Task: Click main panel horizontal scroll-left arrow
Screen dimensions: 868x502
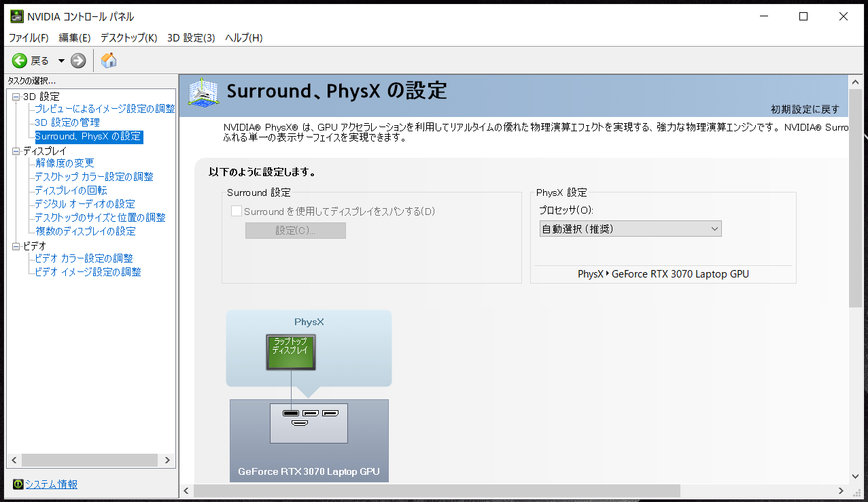Action: [186, 490]
